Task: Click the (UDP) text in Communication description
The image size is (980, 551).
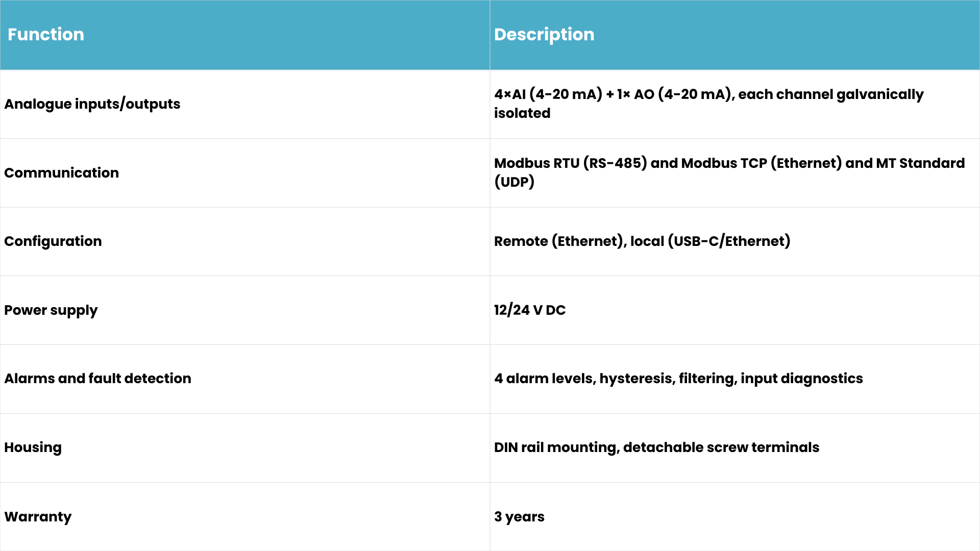Action: pyautogui.click(x=514, y=182)
